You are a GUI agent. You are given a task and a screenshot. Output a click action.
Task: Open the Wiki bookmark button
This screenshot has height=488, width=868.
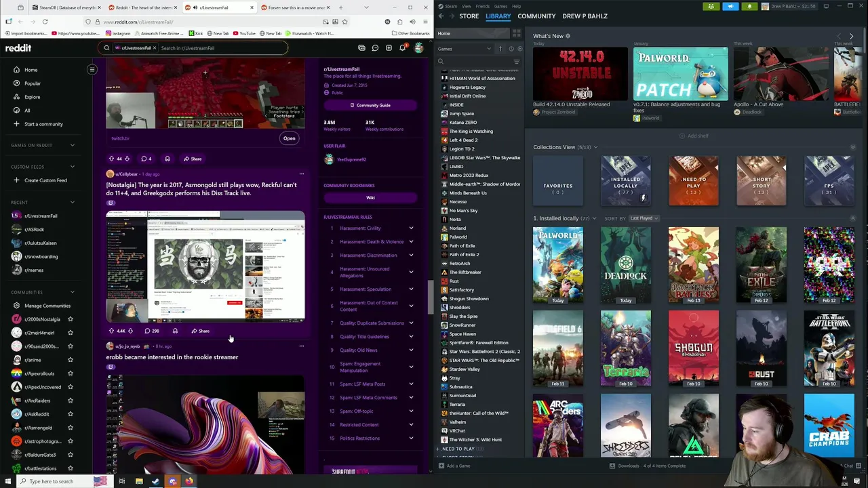pyautogui.click(x=370, y=198)
